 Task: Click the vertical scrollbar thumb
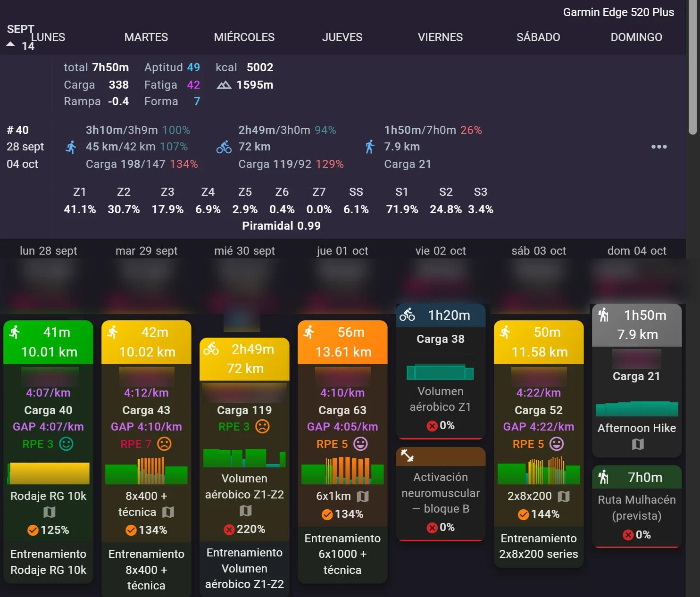point(692,67)
